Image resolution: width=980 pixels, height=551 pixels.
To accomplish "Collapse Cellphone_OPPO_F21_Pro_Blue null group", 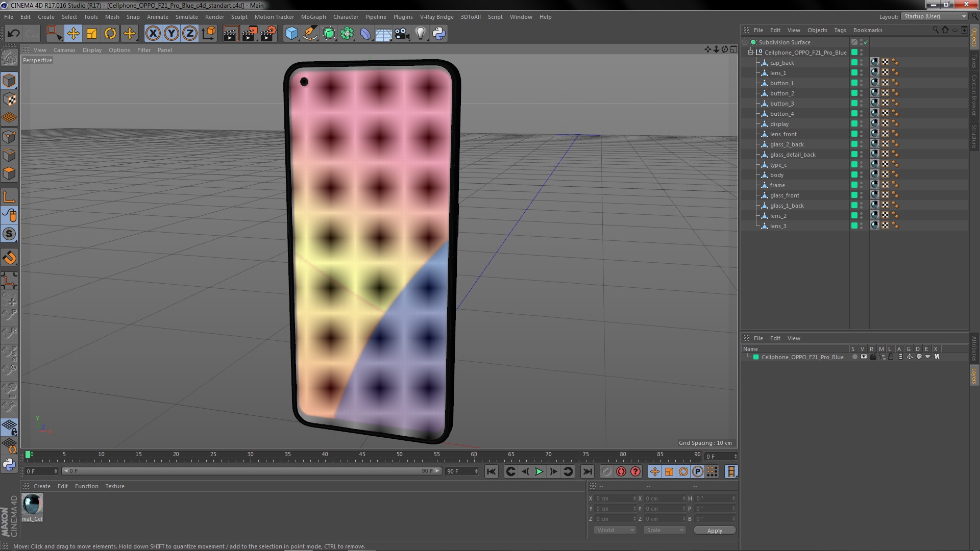I will pos(751,53).
